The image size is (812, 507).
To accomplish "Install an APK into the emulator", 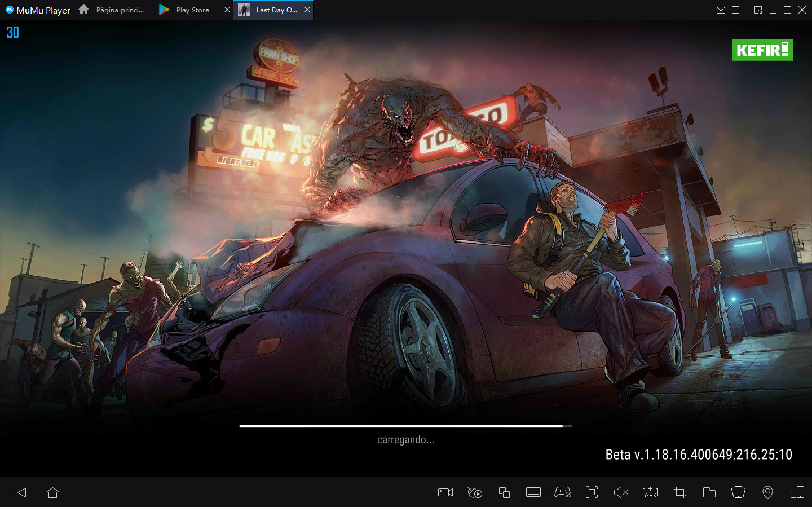I will (650, 492).
